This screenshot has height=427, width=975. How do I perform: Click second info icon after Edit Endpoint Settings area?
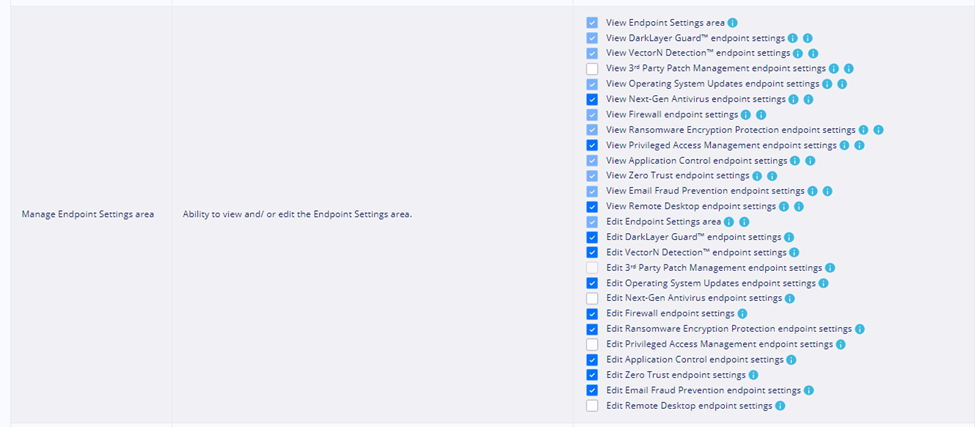pyautogui.click(x=744, y=222)
